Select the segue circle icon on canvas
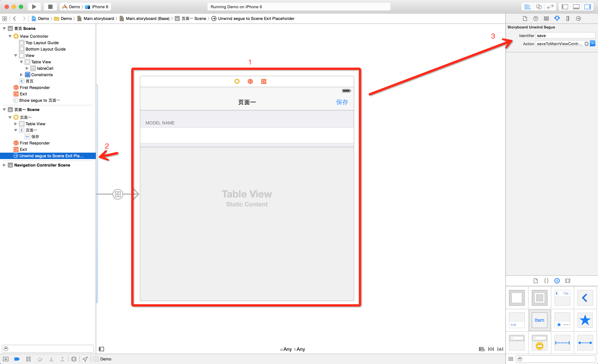Image resolution: width=598 pixels, height=364 pixels. pyautogui.click(x=118, y=194)
